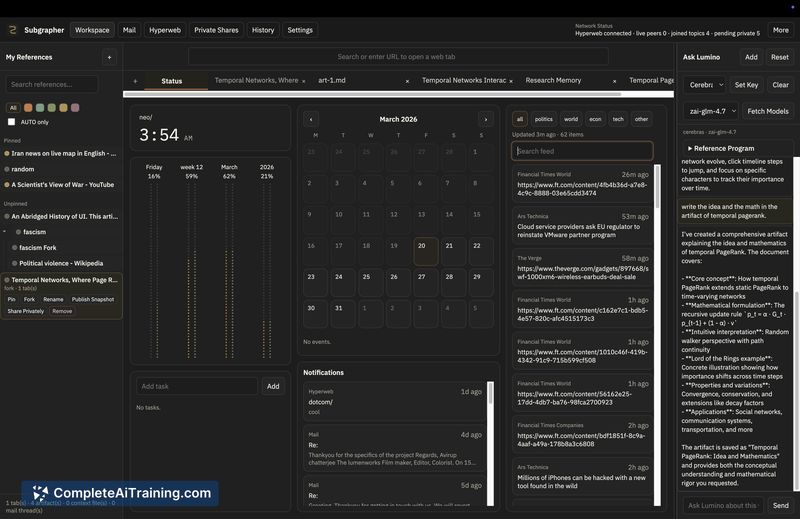
Task: Open the zai-glm-4.7 model dropdown
Action: 710,111
